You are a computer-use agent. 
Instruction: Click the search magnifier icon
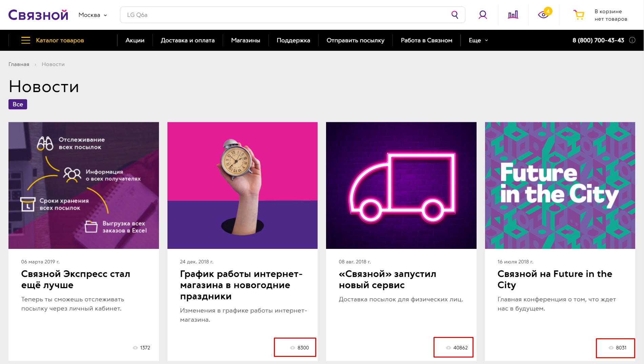pyautogui.click(x=455, y=15)
